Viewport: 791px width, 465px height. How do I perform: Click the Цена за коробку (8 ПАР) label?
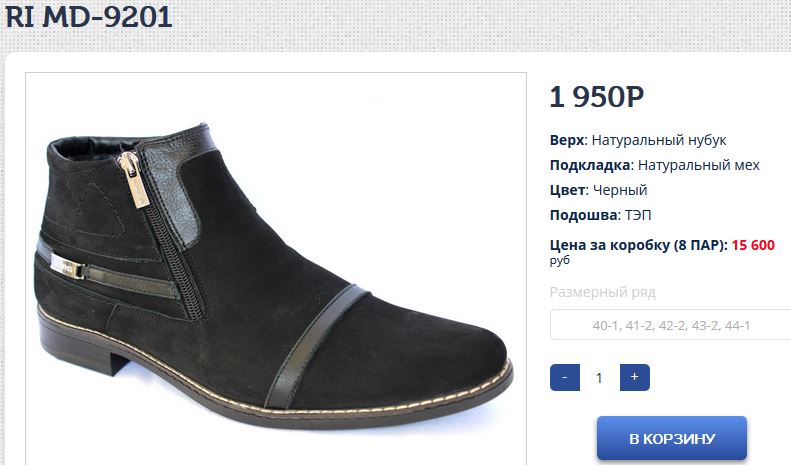tap(639, 245)
